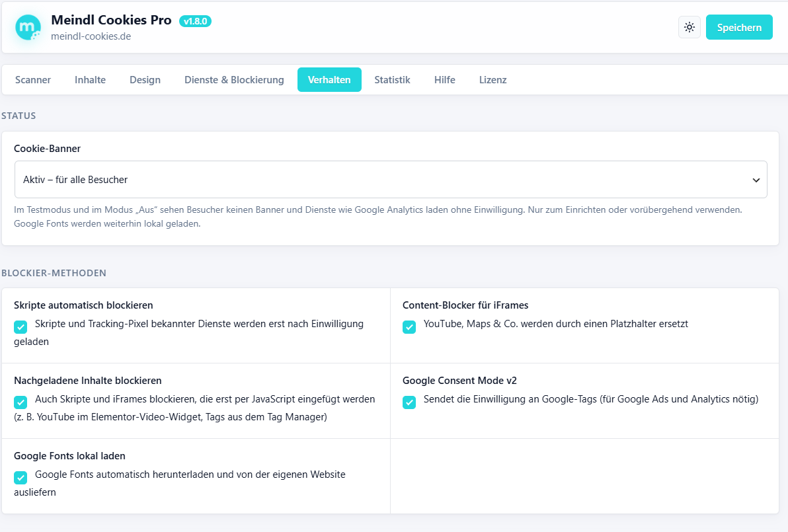Open the Statistik tab
This screenshot has width=788, height=532.
(x=392, y=80)
